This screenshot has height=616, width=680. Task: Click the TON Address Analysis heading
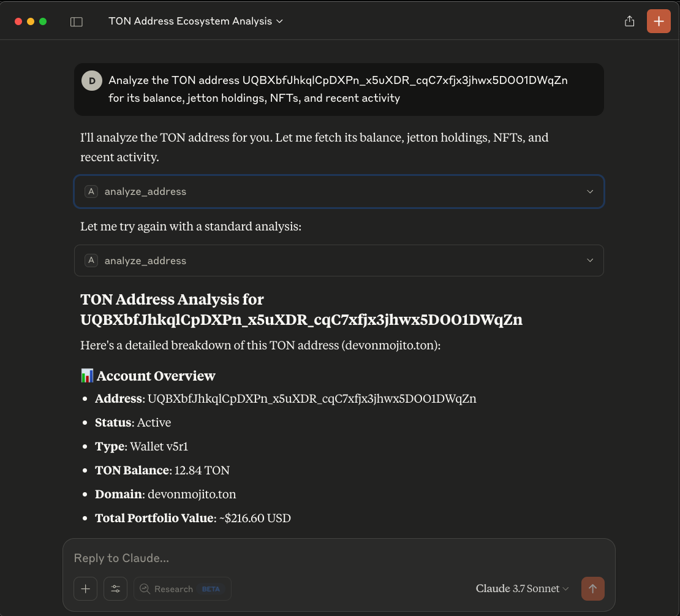(301, 310)
